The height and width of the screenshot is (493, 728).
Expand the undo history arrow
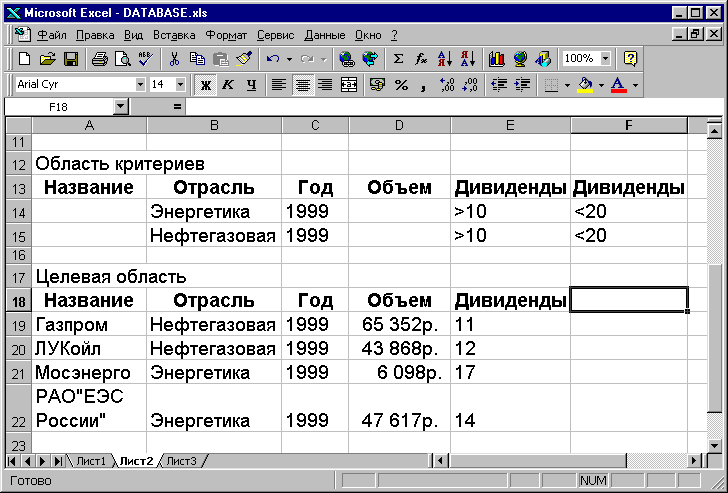(289, 59)
